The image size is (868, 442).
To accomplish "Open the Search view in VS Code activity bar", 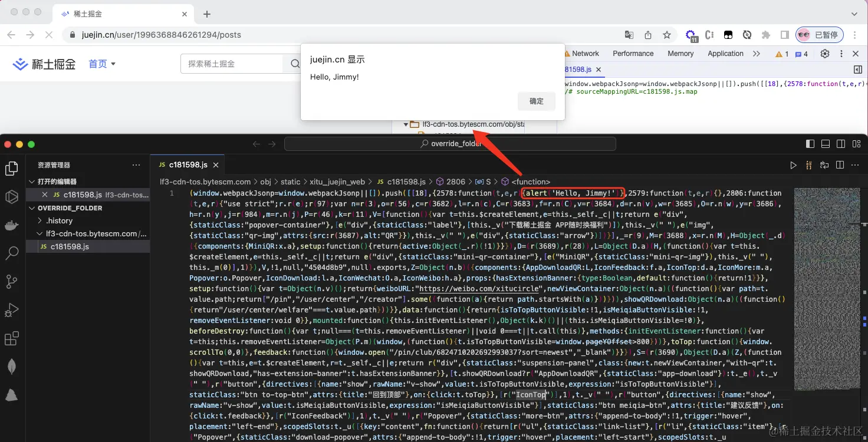I will pos(12,253).
